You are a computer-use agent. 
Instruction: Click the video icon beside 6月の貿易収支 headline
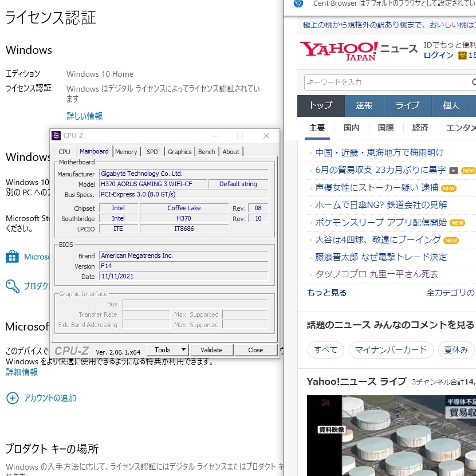(x=454, y=171)
